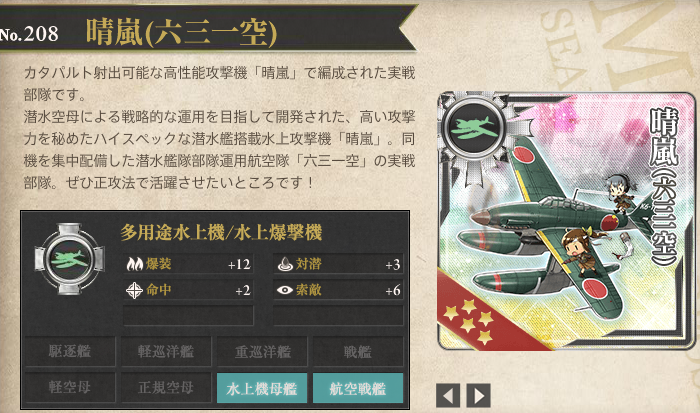This screenshot has width=700, height=413.
Task: Click the seaplane icon in stats panel
Action: coord(69,259)
